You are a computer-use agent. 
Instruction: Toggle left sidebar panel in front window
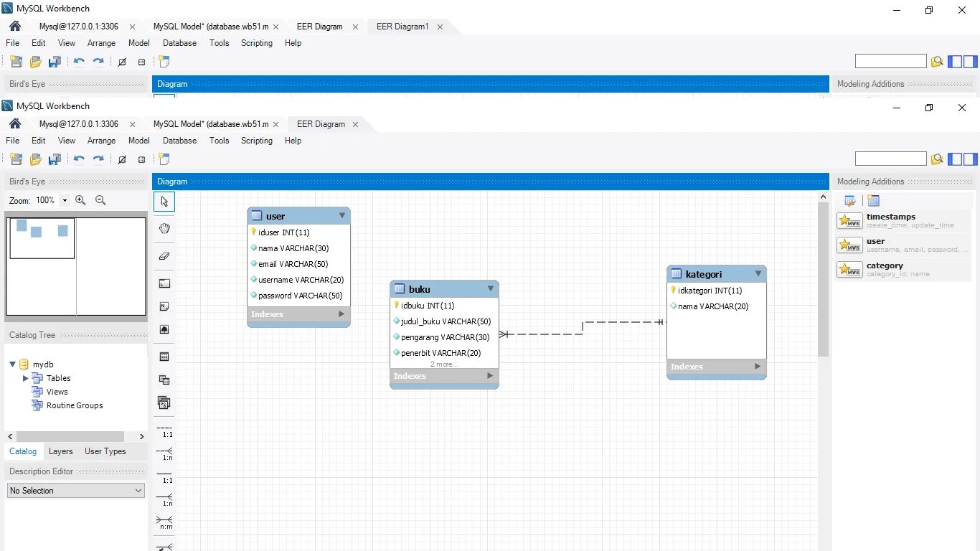[x=955, y=159]
